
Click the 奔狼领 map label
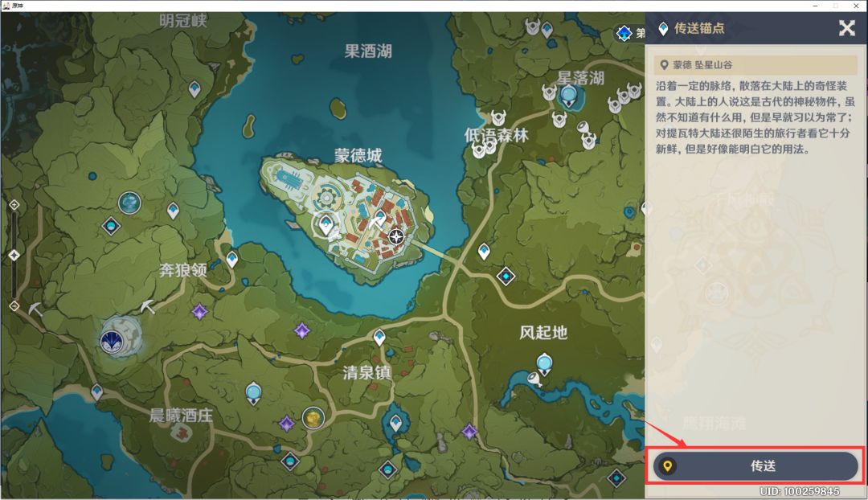(x=183, y=270)
